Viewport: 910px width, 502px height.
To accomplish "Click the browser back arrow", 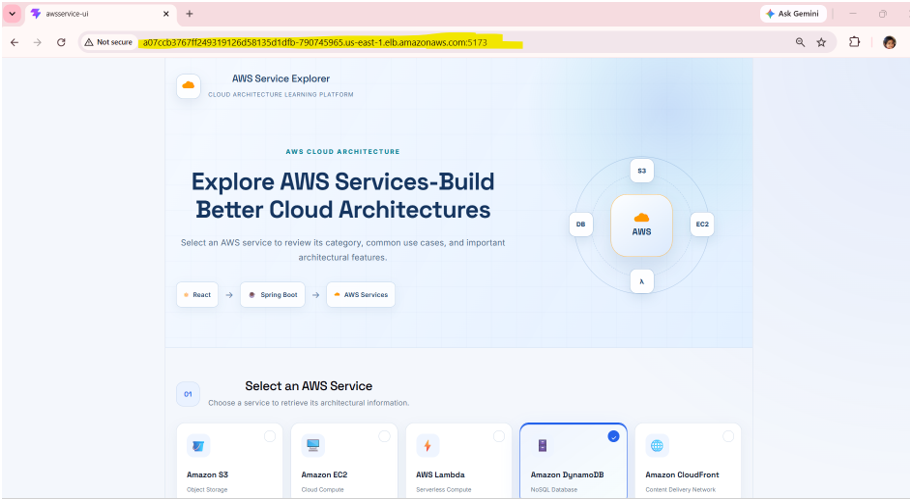I will click(x=15, y=42).
